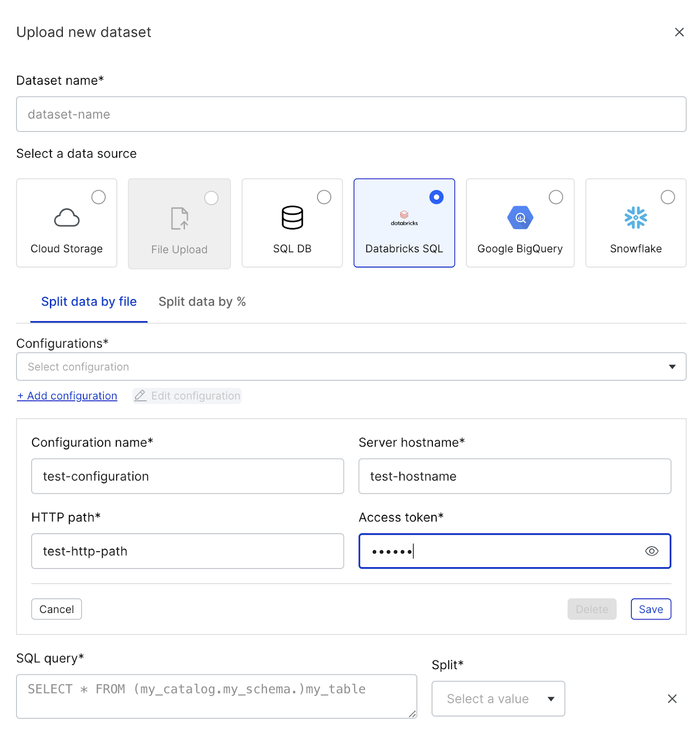Cancel the configuration form
The width and height of the screenshot is (700, 733).
click(x=57, y=609)
